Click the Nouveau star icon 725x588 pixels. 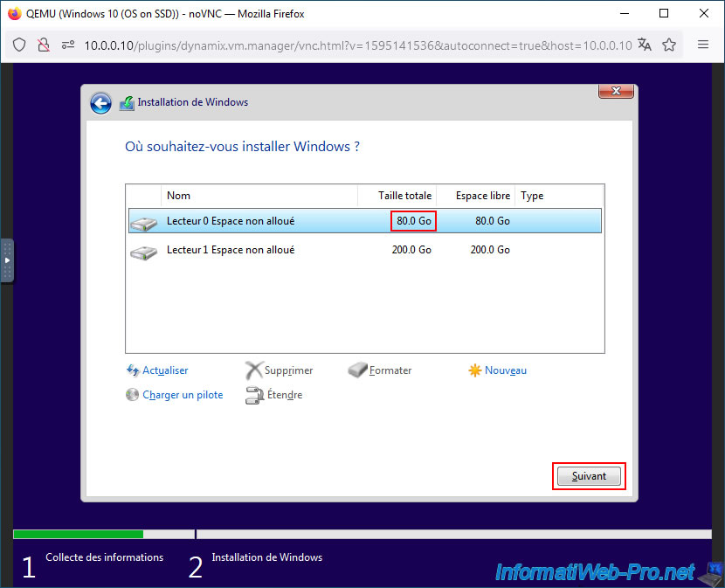475,370
